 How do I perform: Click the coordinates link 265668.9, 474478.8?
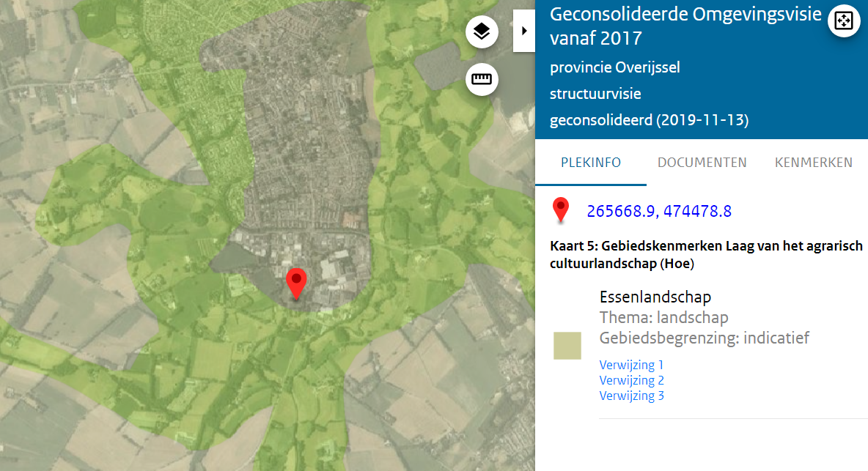pos(659,211)
